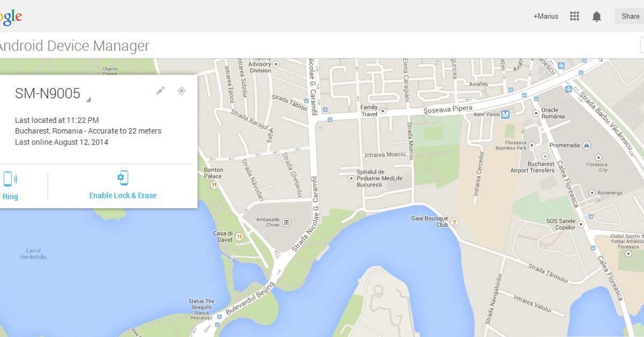Viewport: 644px width, 337px height.
Task: Click the Casa di David restaurant marker
Action: 239,236
